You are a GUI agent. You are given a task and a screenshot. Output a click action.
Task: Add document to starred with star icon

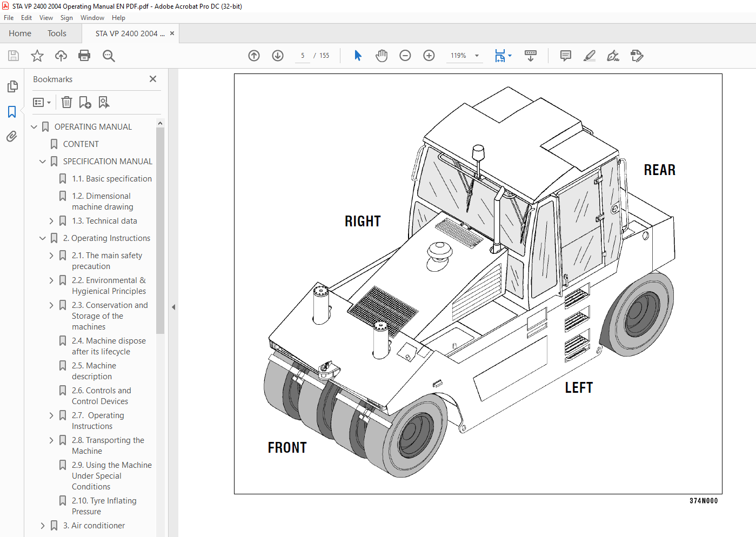point(37,56)
